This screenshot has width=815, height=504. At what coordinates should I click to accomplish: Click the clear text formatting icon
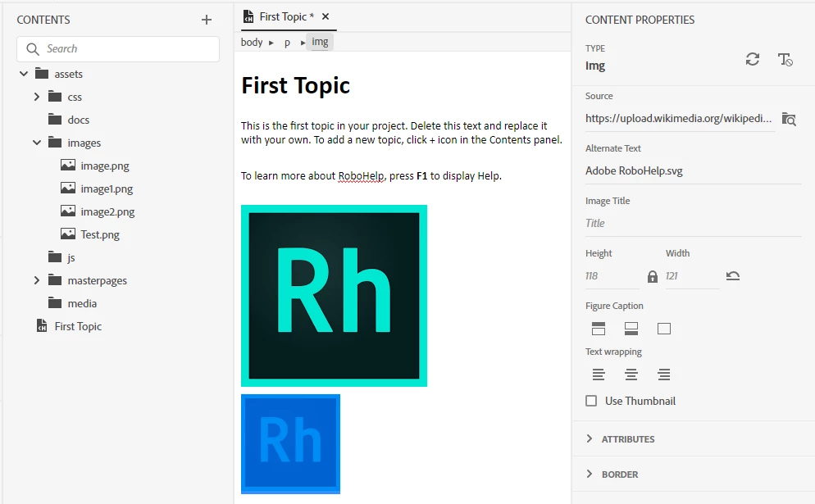click(785, 59)
